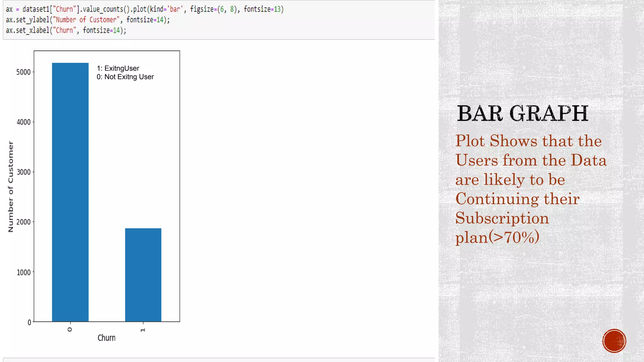Click the x-axis tick label 1

tap(143, 330)
